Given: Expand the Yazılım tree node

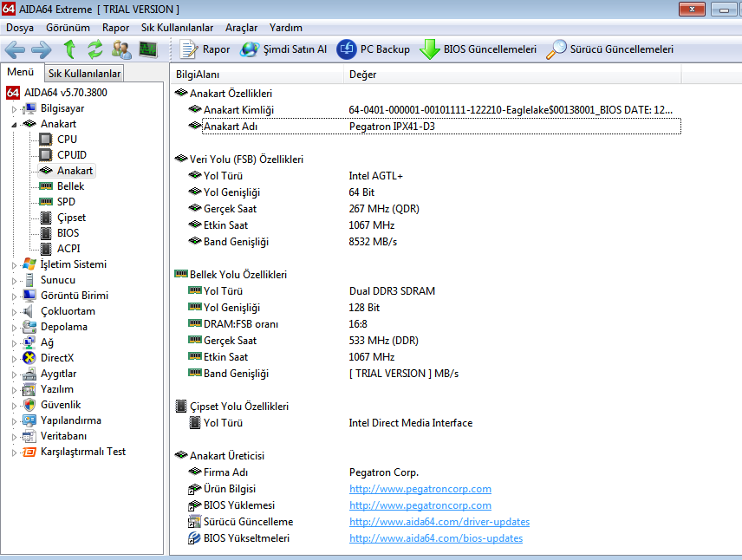Looking at the screenshot, I should click(14, 390).
